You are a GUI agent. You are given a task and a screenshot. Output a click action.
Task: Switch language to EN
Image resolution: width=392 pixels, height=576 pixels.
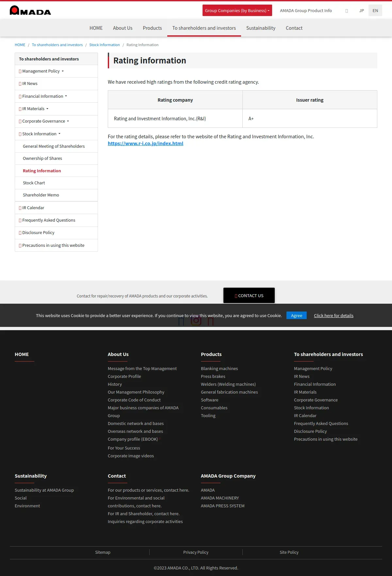pyautogui.click(x=375, y=10)
